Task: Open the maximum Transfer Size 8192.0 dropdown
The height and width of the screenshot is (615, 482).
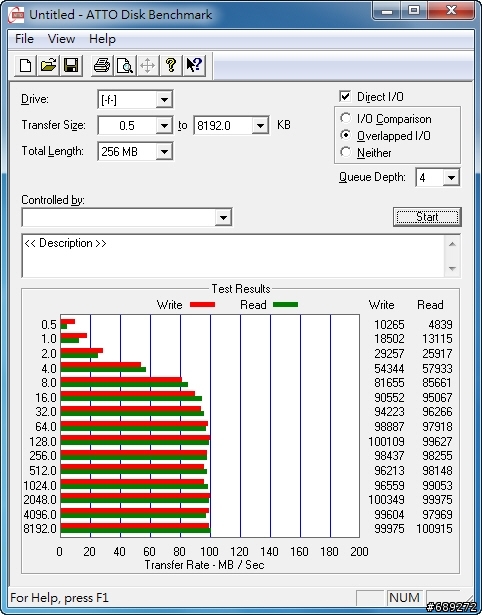Action: coord(260,126)
